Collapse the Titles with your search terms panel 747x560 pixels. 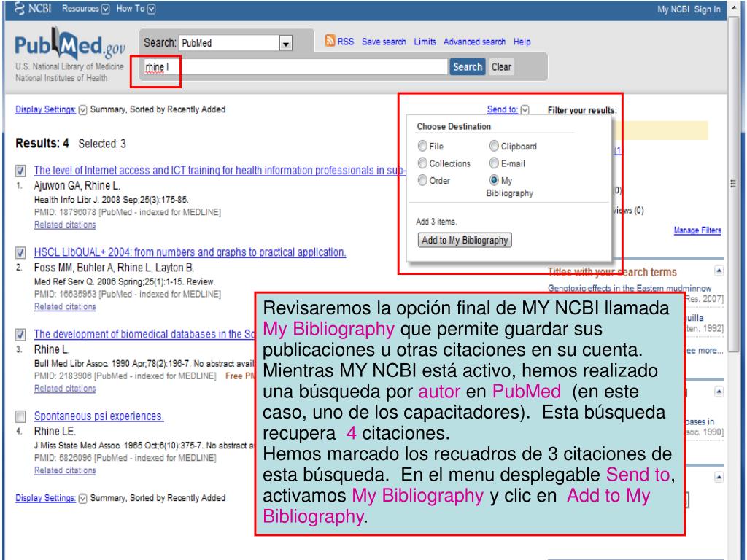pos(719,271)
